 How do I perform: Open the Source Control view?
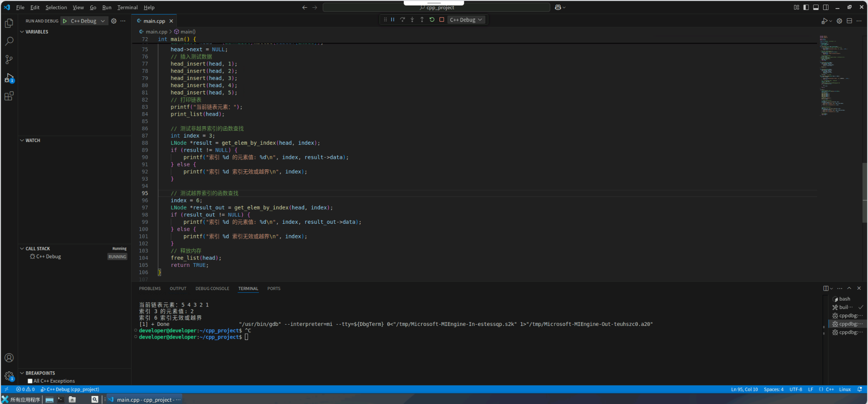pyautogui.click(x=9, y=59)
